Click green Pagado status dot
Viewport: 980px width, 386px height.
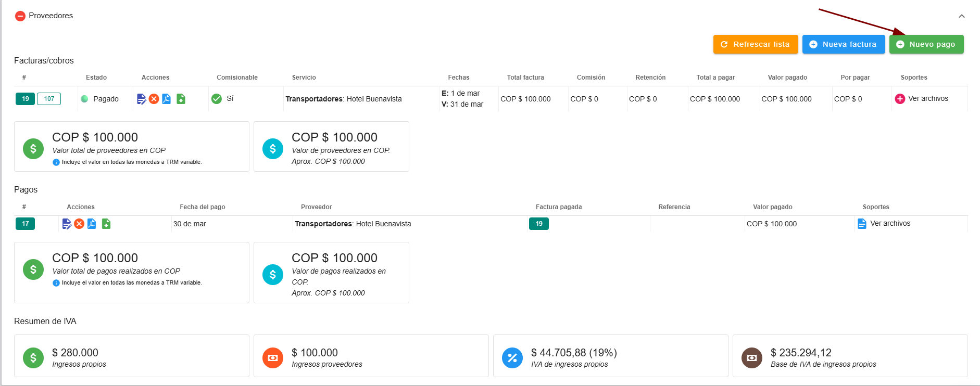pos(84,99)
